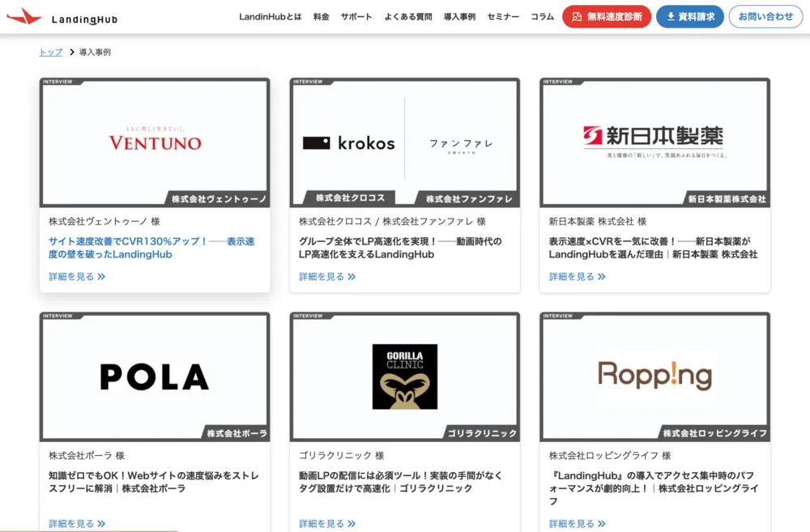The width and height of the screenshot is (810, 532).
Task: Click 詳細を見る under the ポーラ card
Action: pyautogui.click(x=77, y=524)
